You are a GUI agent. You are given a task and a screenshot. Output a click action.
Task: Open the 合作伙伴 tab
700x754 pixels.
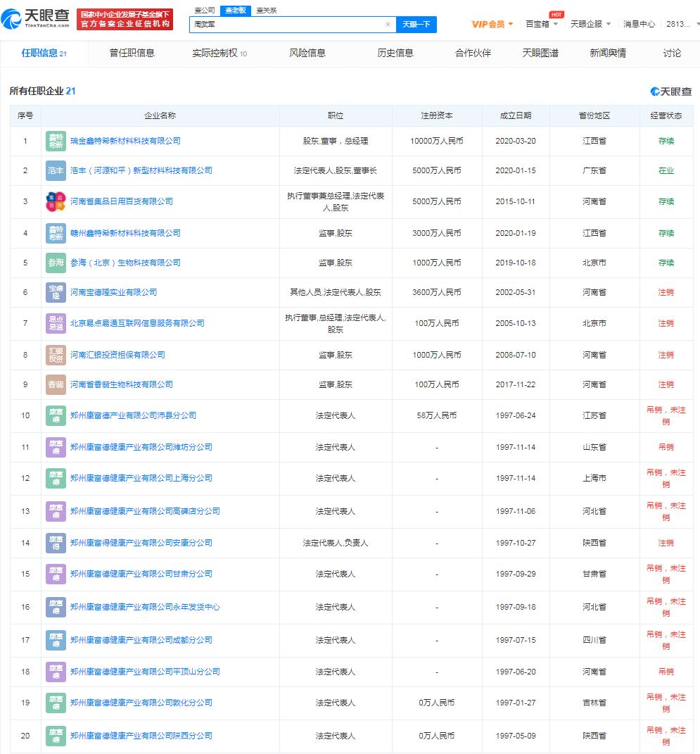(473, 54)
